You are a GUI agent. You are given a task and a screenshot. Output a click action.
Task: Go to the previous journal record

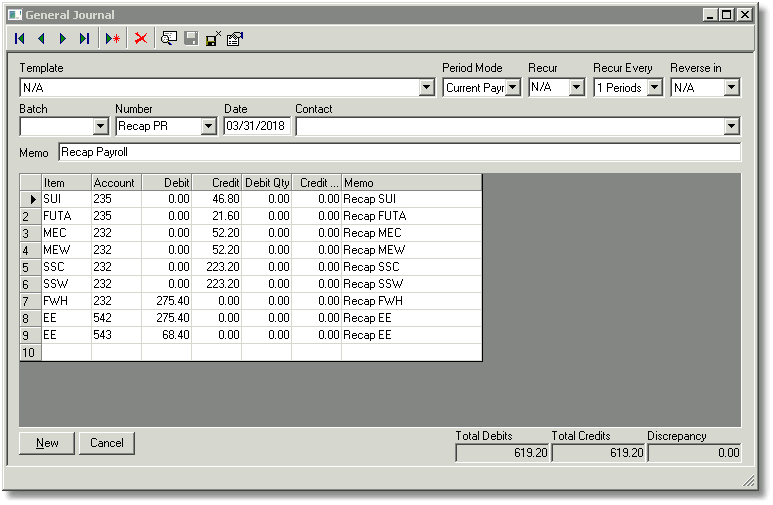pos(41,38)
